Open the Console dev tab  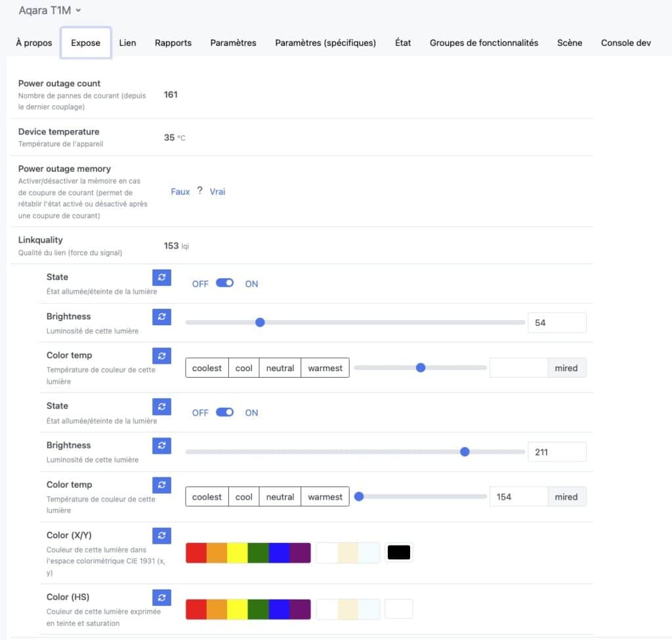[625, 43]
